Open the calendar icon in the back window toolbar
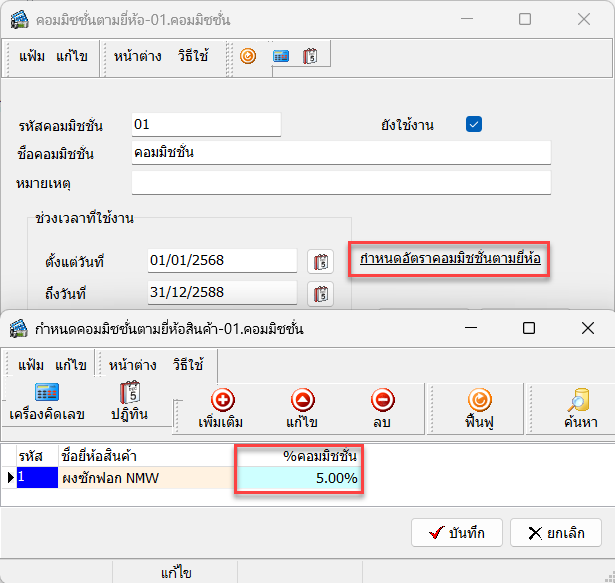Image resolution: width=615 pixels, height=583 pixels. [310, 56]
